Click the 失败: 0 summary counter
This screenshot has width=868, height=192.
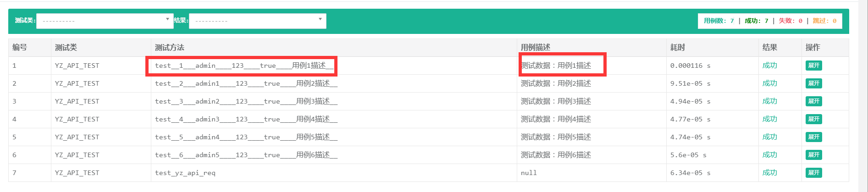pyautogui.click(x=791, y=21)
